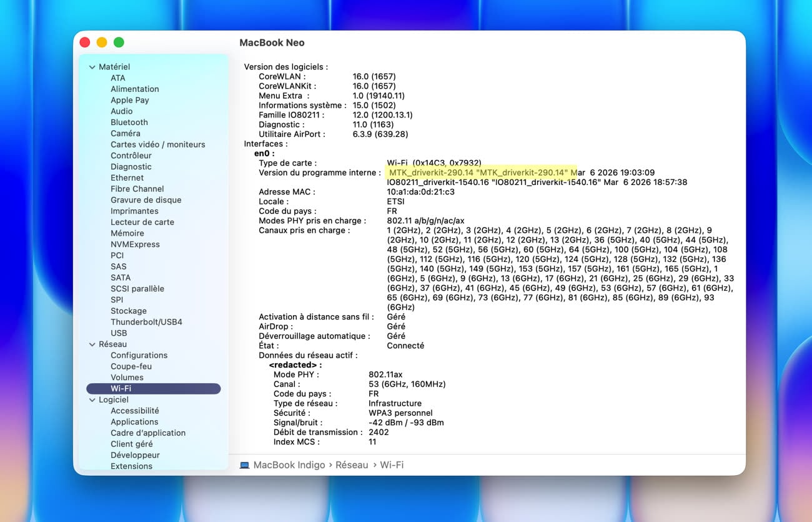The image size is (812, 522).
Task: Collapse the Logiciel section disclosure arrow
Action: 92,400
